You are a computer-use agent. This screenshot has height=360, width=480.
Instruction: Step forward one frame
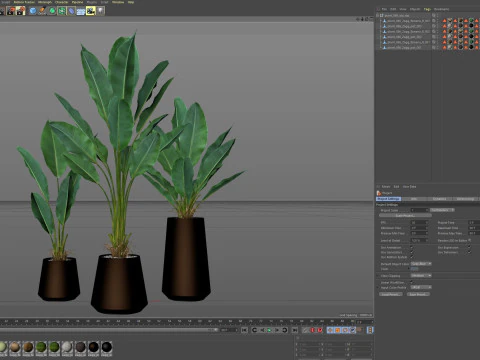pos(277,330)
